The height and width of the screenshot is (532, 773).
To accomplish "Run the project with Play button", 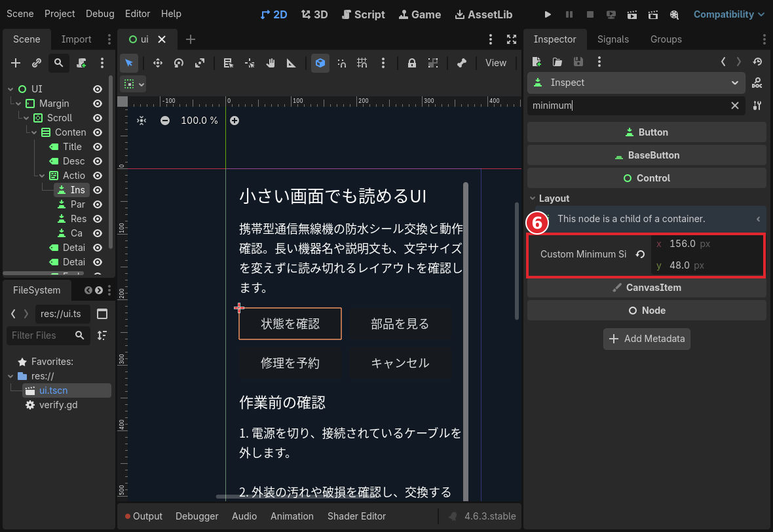I will [x=548, y=14].
